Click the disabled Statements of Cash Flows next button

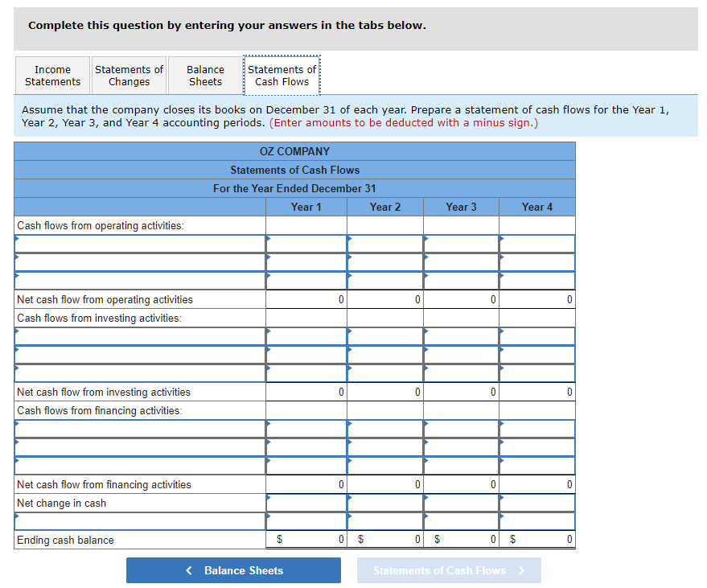pyautogui.click(x=449, y=570)
